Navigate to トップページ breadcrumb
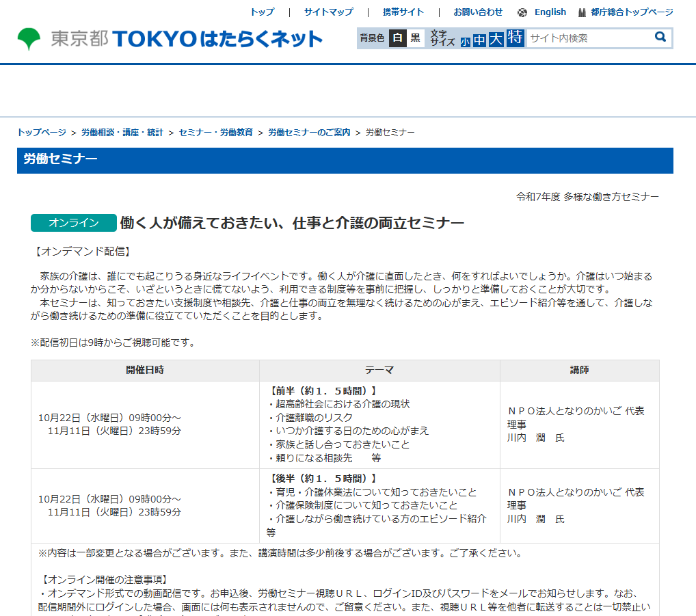The width and height of the screenshot is (696, 616). click(x=42, y=133)
